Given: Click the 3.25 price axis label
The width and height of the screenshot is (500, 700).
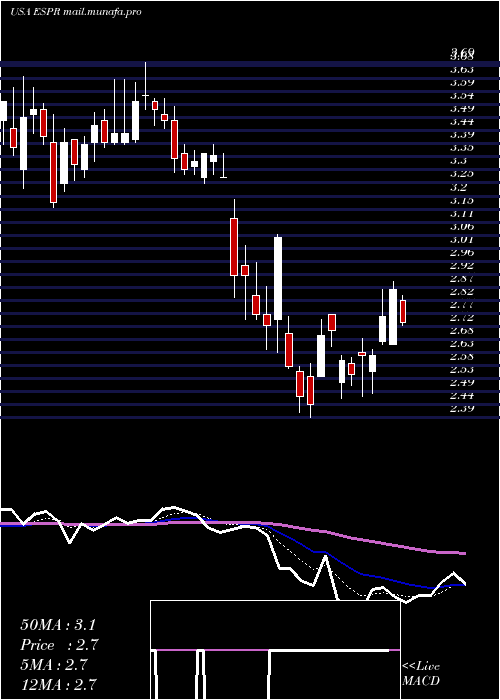Looking at the screenshot, I should (x=462, y=173).
